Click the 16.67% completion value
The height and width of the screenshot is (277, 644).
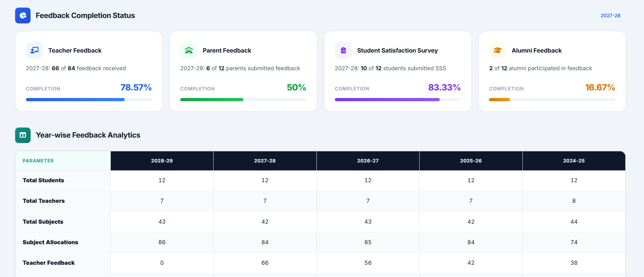click(600, 88)
